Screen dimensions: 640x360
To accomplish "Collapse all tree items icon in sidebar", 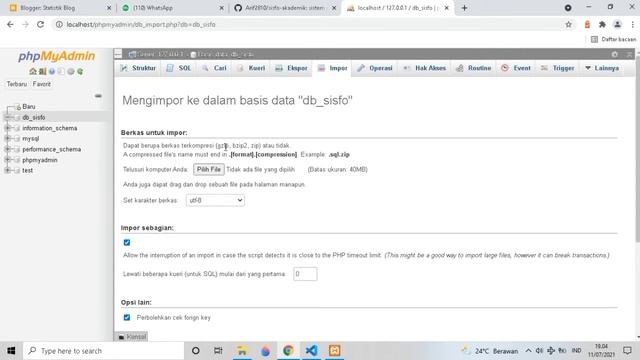I will 98,96.
